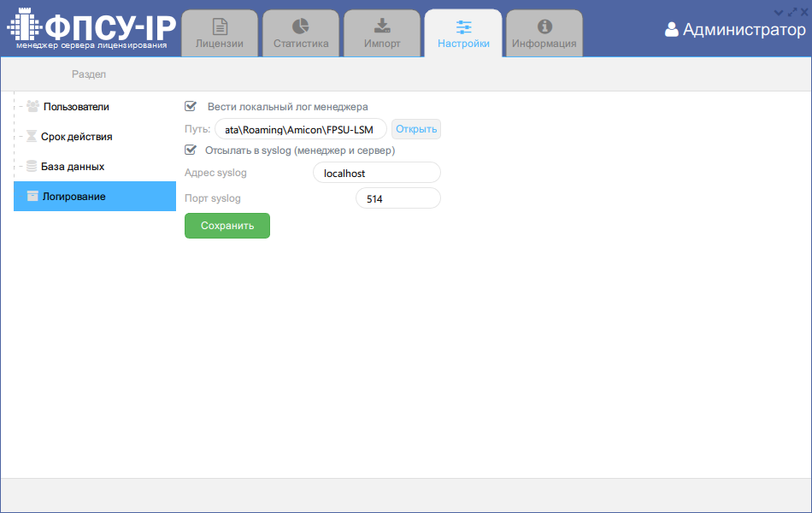This screenshot has height=513, width=812.
Task: Toggle 'Отсылать в syslog' checkbox
Action: click(x=191, y=150)
